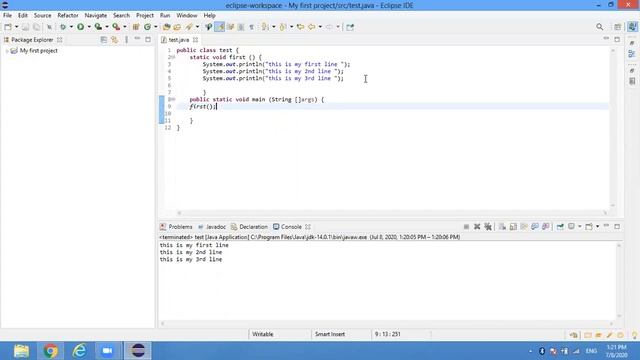Open File Explorer from taskbar
The image size is (640, 360).
pyautogui.click(x=21, y=351)
